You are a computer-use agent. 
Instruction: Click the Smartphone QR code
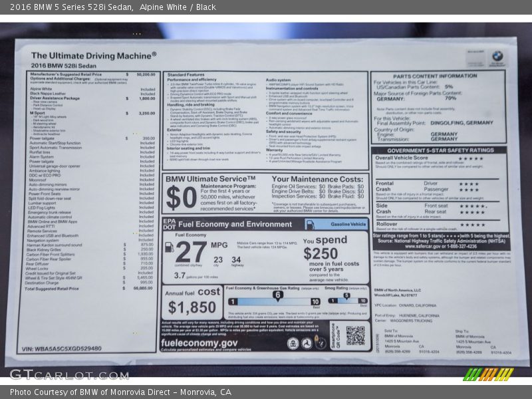pos(355,336)
